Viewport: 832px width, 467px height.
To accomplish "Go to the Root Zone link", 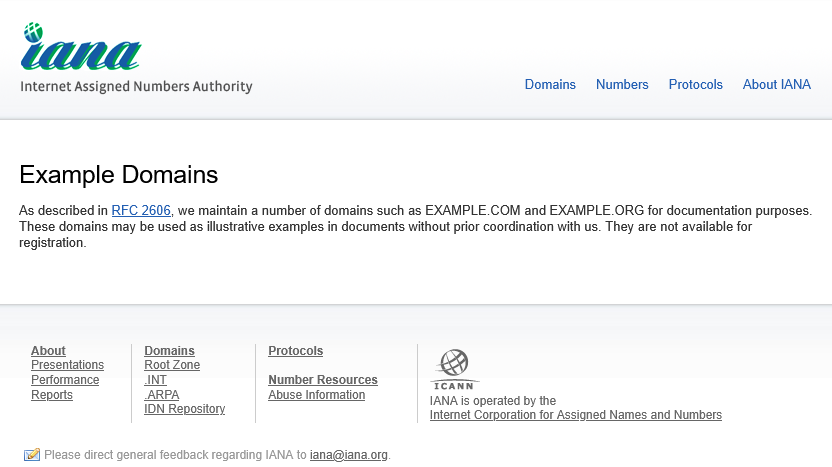I will (172, 365).
